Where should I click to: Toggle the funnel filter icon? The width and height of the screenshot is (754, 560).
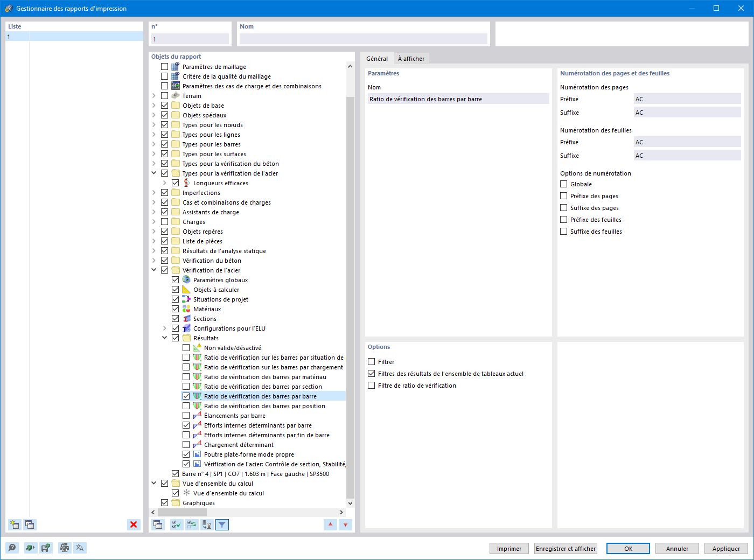(222, 524)
